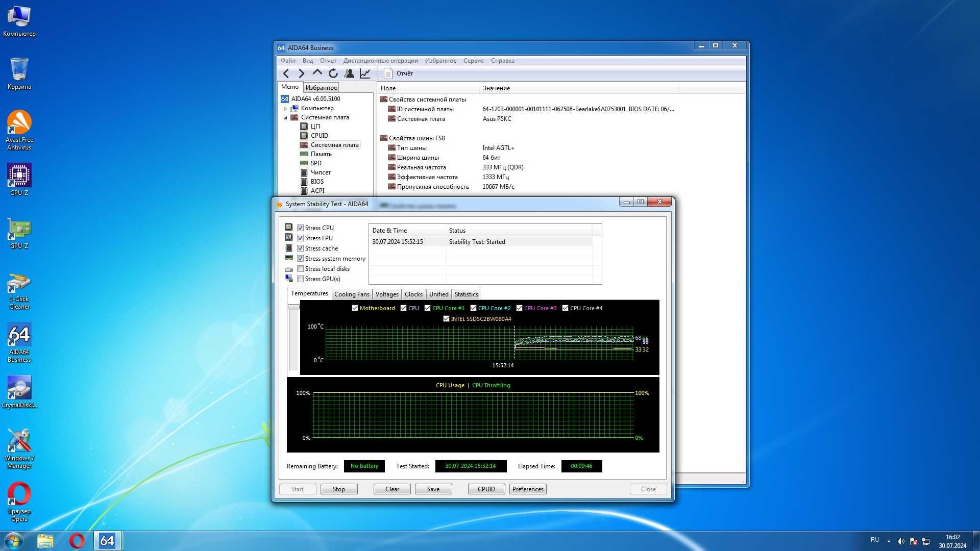Click the RU language indicator
This screenshot has width=980, height=551.
pos(875,540)
